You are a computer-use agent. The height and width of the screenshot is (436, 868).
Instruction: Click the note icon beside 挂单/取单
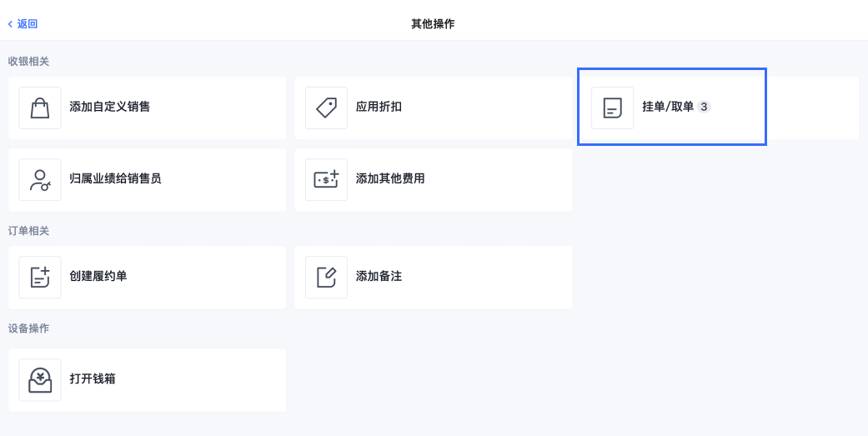[x=612, y=108]
